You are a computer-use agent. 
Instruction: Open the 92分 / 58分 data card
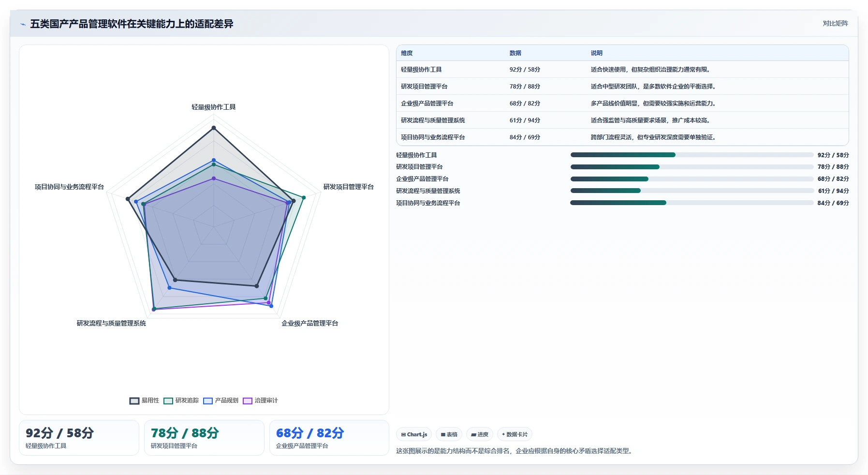click(79, 438)
